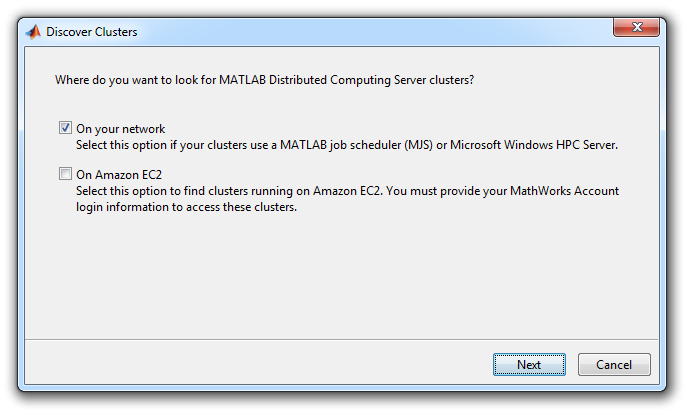Click the question about where to look for clusters
684x410 pixels.
coord(264,79)
